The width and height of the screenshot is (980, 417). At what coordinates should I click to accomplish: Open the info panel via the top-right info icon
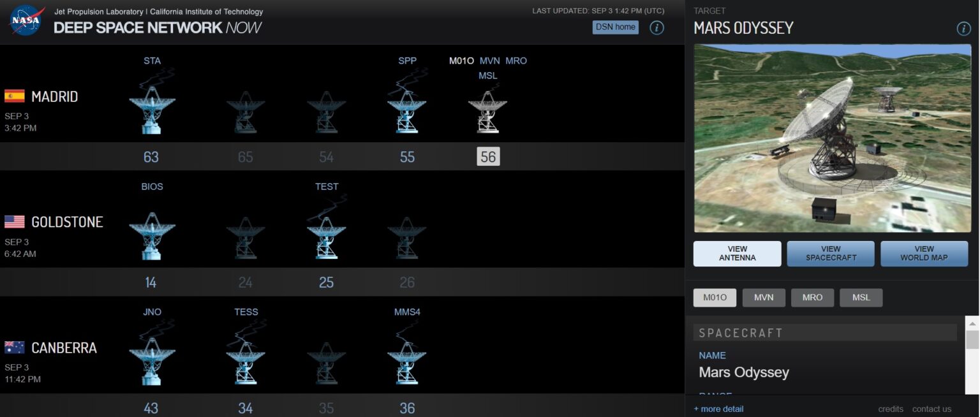pyautogui.click(x=657, y=27)
